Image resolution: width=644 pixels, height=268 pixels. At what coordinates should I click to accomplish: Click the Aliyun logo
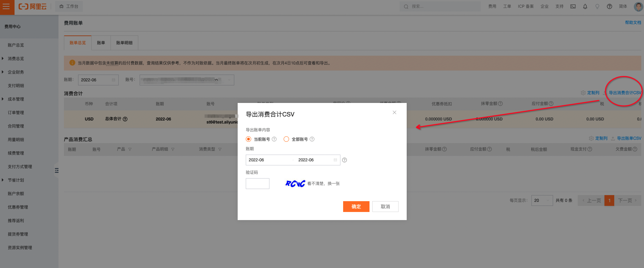pyautogui.click(x=32, y=6)
